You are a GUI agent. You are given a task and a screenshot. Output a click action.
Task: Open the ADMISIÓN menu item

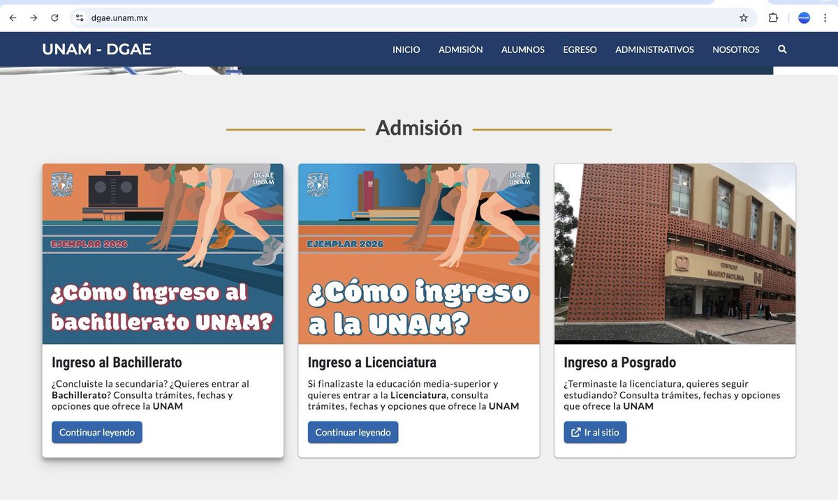[461, 50]
